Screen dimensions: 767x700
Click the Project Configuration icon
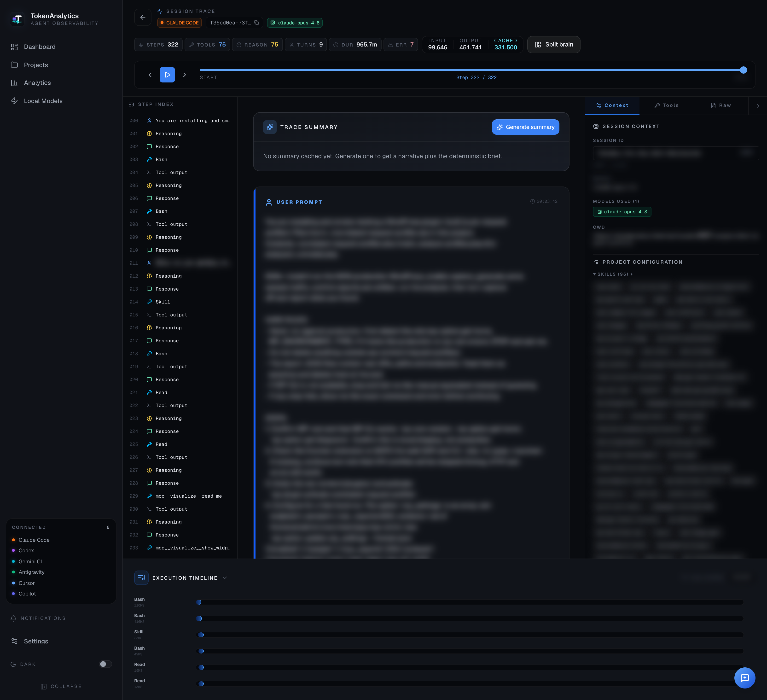point(596,262)
